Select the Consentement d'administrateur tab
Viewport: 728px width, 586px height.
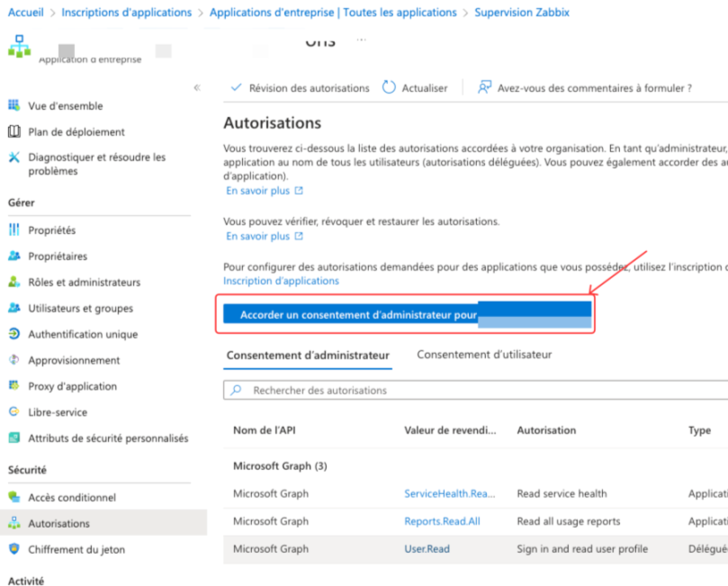point(308,356)
